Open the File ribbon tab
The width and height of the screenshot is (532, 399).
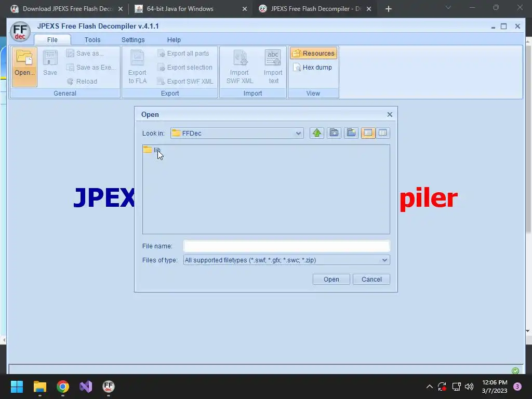[52, 39]
